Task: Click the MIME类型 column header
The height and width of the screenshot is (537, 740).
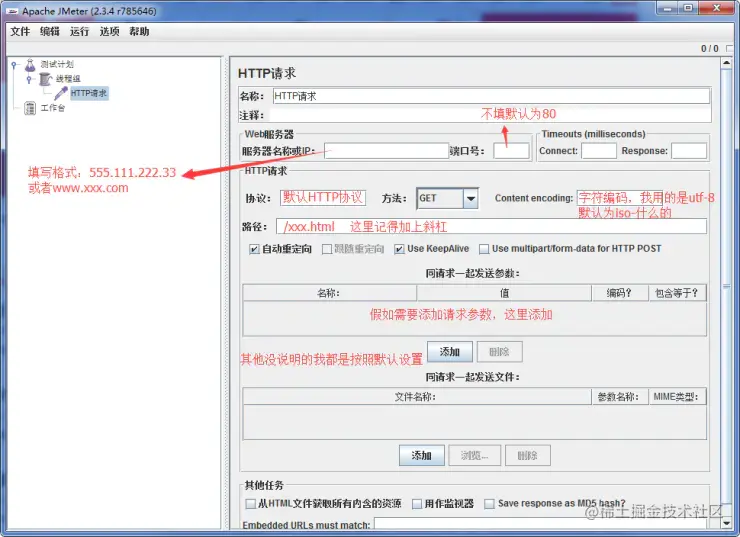Action: [677, 397]
